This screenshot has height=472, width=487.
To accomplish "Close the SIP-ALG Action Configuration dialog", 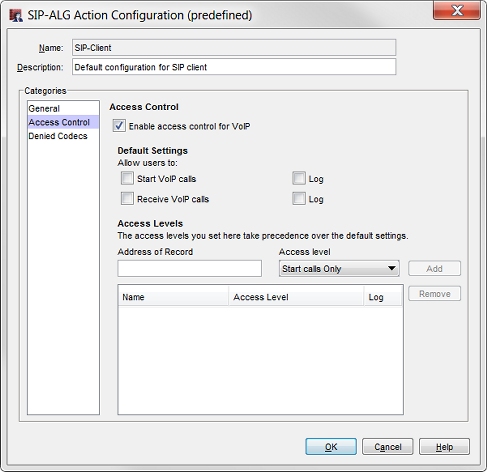I will coord(457,10).
